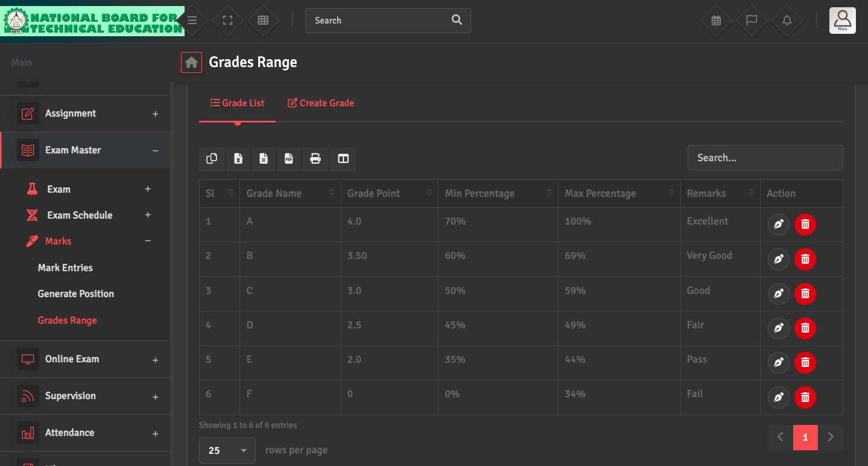Click the table Search... input field

[x=765, y=158]
